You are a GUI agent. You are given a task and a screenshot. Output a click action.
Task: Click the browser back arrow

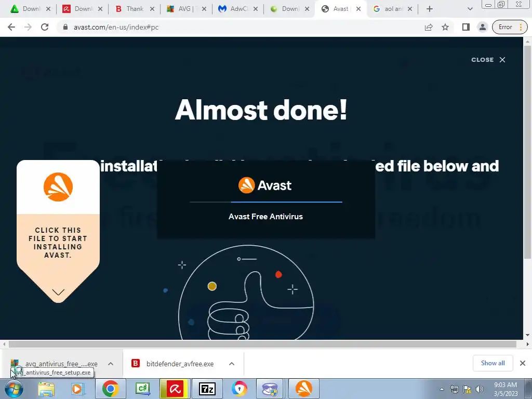click(11, 27)
